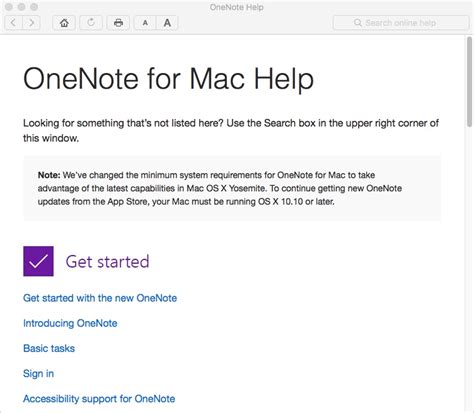Open the Help home page icon
The width and height of the screenshot is (474, 413).
(x=64, y=23)
